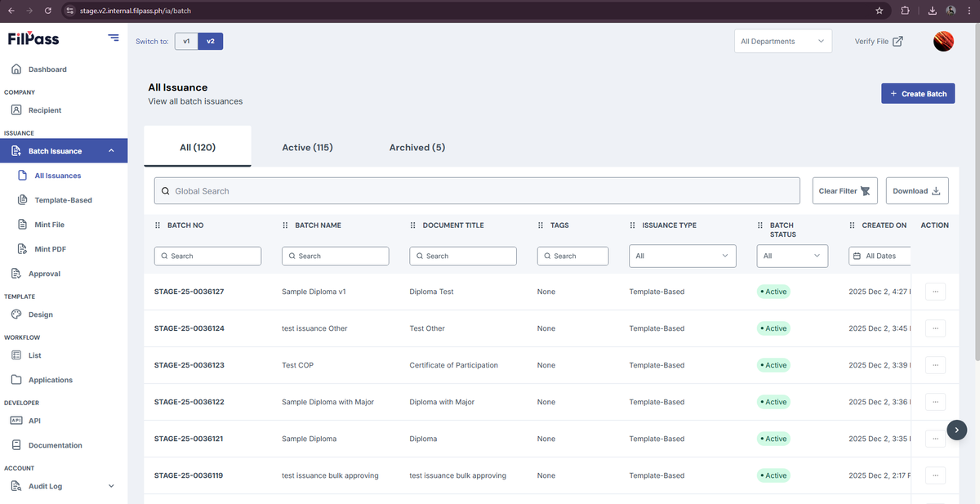
Task: Click Document Title search field
Action: point(463,256)
